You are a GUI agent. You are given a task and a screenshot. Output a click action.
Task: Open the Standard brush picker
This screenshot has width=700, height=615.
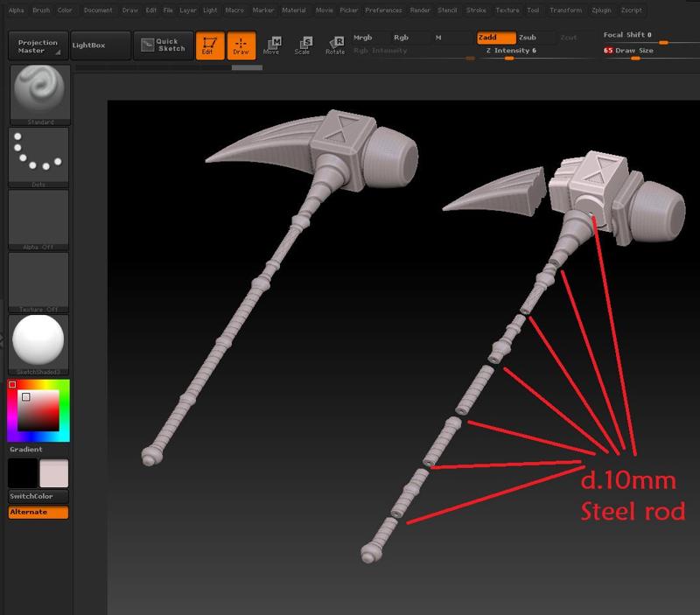click(38, 94)
